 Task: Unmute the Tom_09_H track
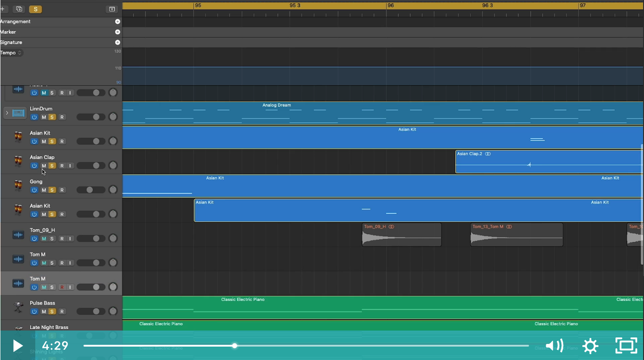(44, 239)
